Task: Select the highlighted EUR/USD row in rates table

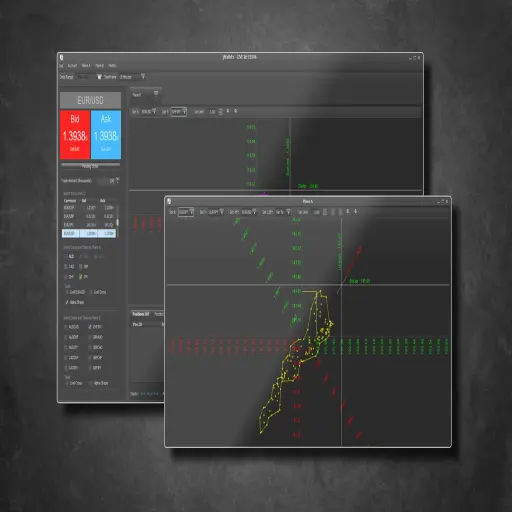Action: point(89,233)
